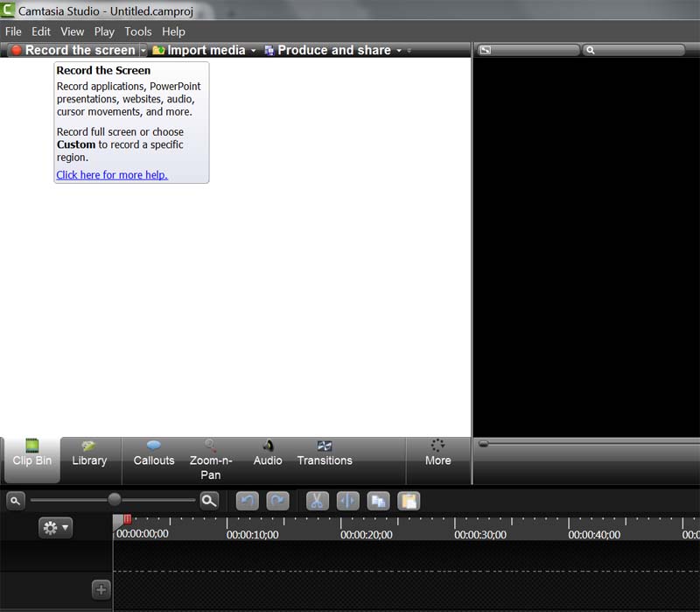Open the File menu
The height and width of the screenshot is (612, 700).
pyautogui.click(x=13, y=32)
